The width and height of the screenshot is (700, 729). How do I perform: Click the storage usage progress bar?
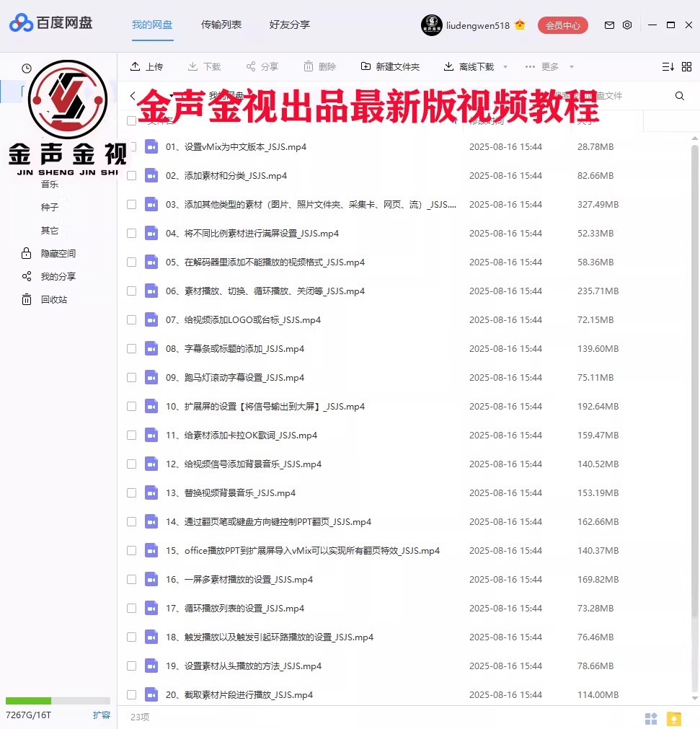coord(58,700)
